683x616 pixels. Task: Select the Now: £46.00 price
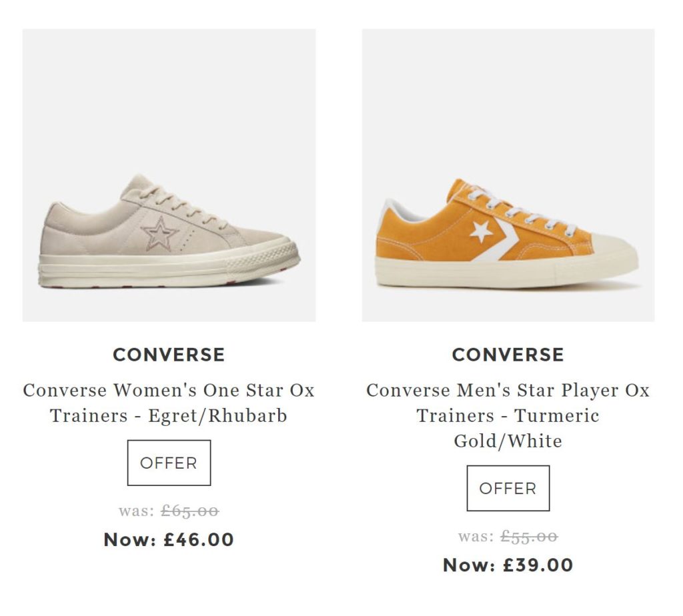click(x=169, y=539)
